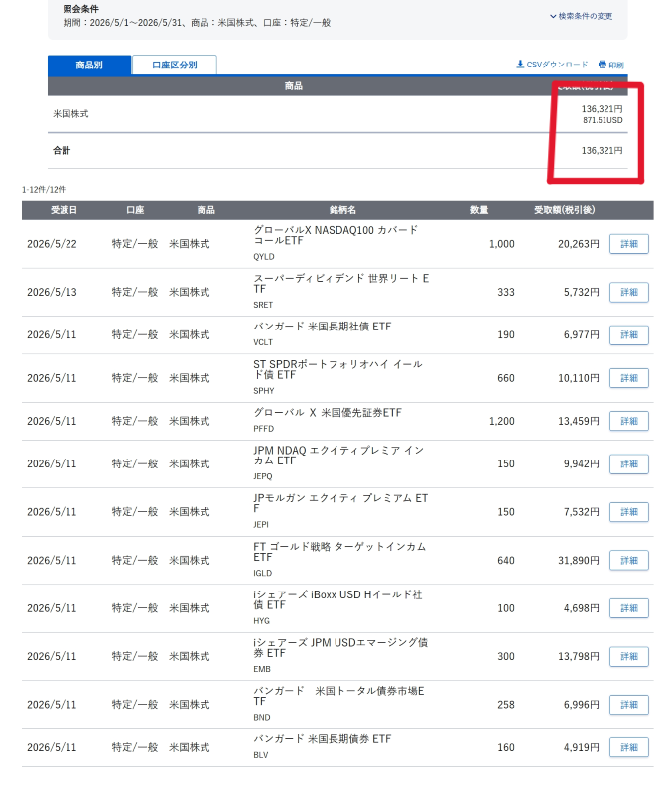Image resolution: width=672 pixels, height=789 pixels.
Task: Select ticker text PFFD
Action: [x=264, y=428]
